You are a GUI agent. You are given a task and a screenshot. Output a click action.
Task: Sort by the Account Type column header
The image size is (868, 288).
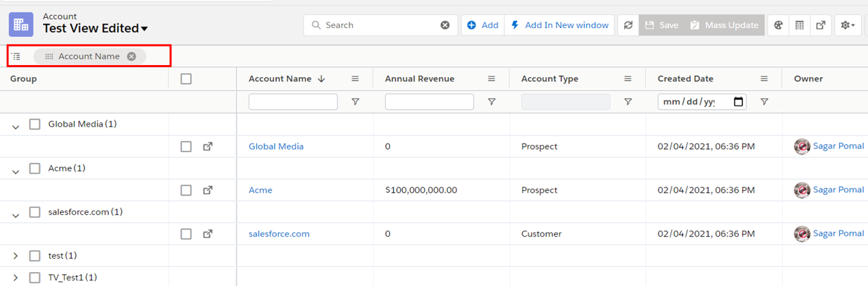[550, 79]
